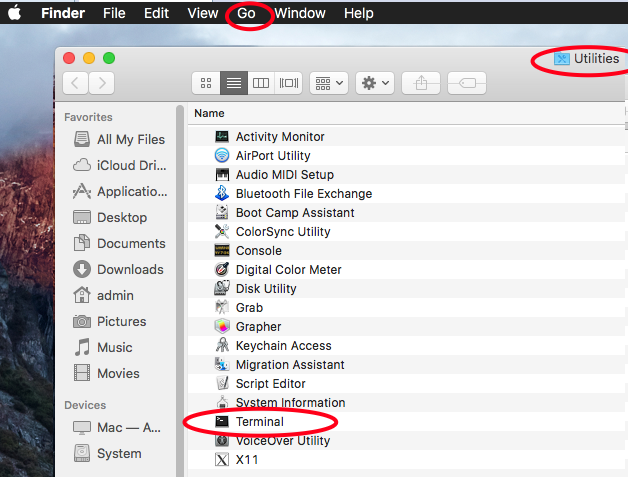628x477 pixels.
Task: Select the Bluetooth File Exchange icon
Action: 222,193
